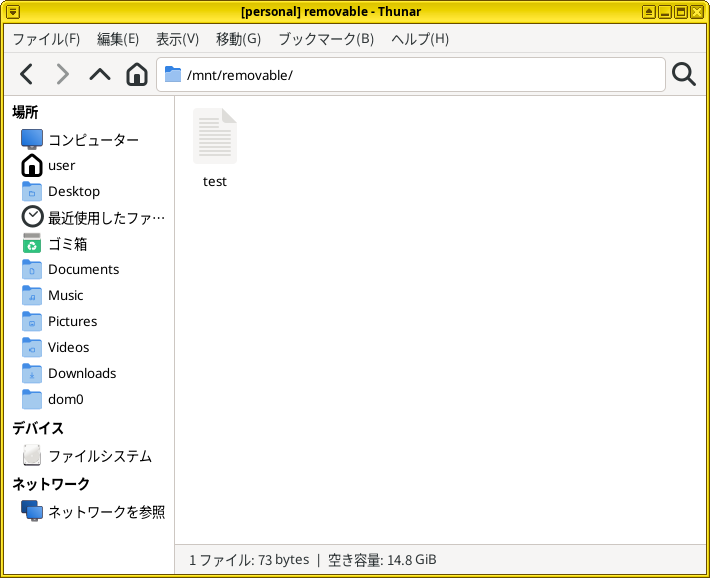Open the 表示(V) menu
The image size is (710, 578).
(178, 39)
